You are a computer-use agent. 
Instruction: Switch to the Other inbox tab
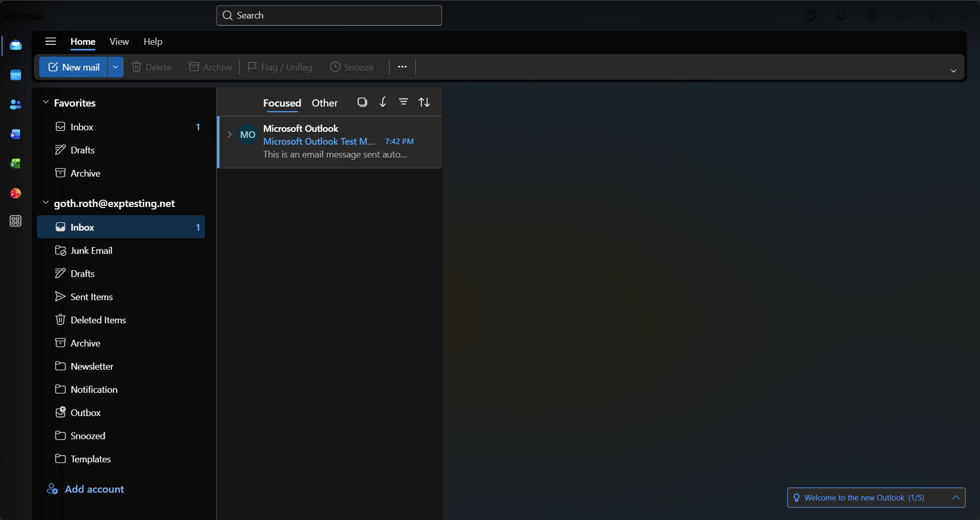[x=325, y=103]
